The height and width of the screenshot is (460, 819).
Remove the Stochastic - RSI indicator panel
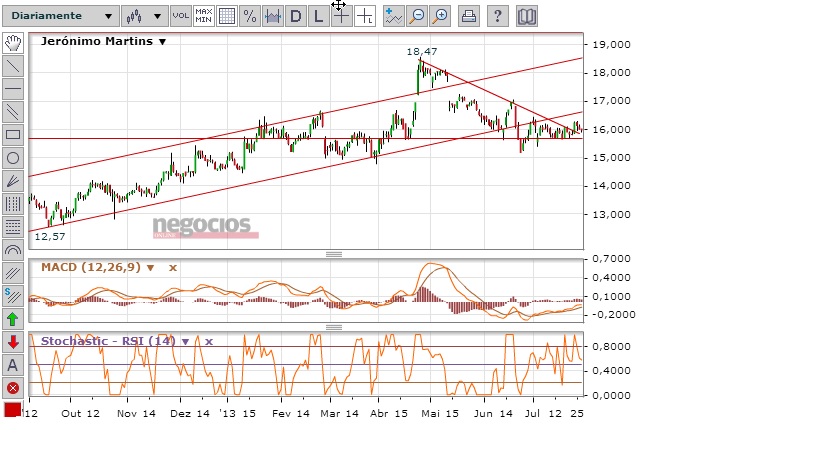pos(209,341)
